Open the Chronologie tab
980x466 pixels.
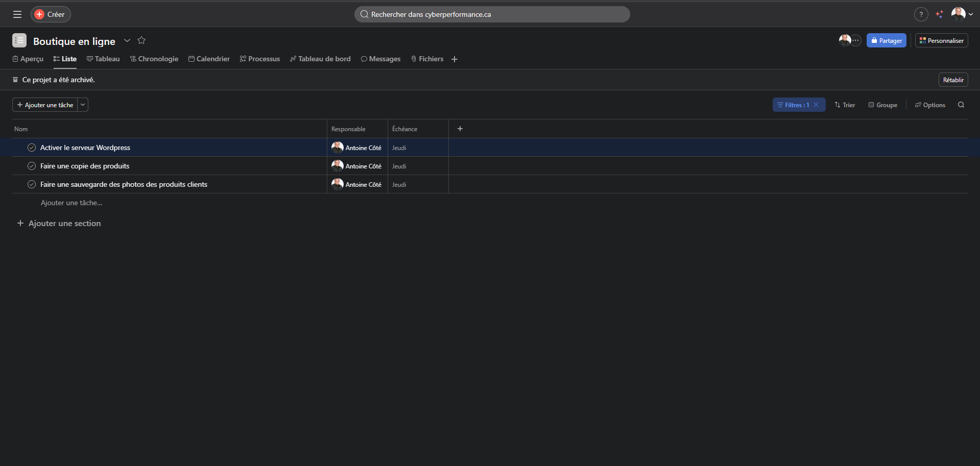coord(154,59)
